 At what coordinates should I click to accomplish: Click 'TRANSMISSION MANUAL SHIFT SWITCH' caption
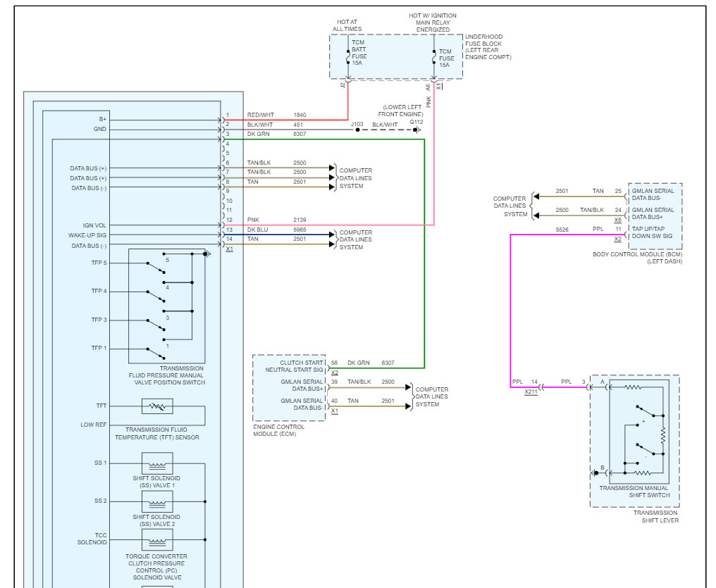634,492
